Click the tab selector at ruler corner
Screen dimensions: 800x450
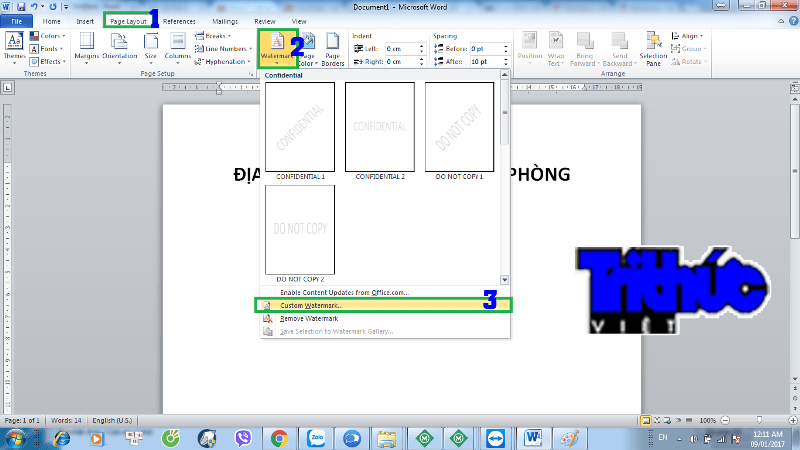coord(8,88)
